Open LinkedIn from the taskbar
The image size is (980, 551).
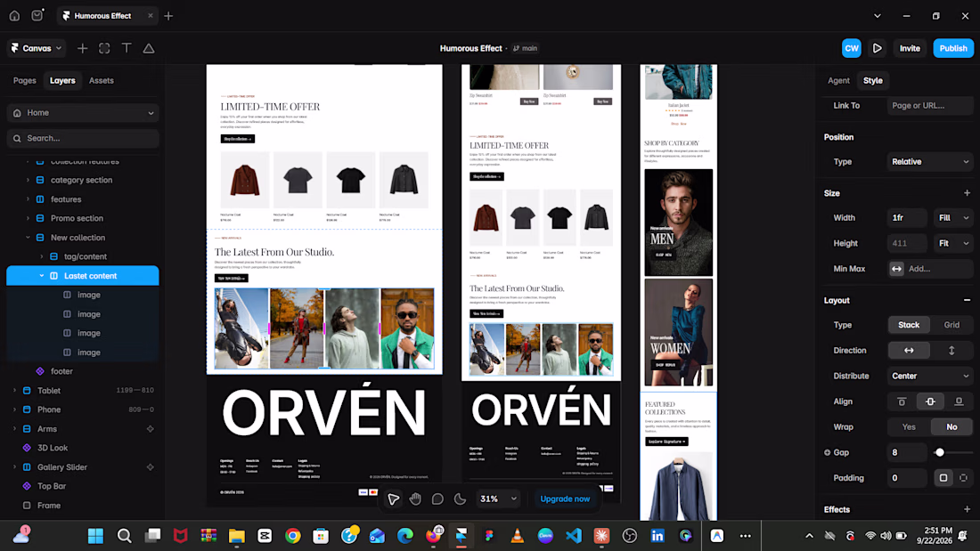(657, 535)
